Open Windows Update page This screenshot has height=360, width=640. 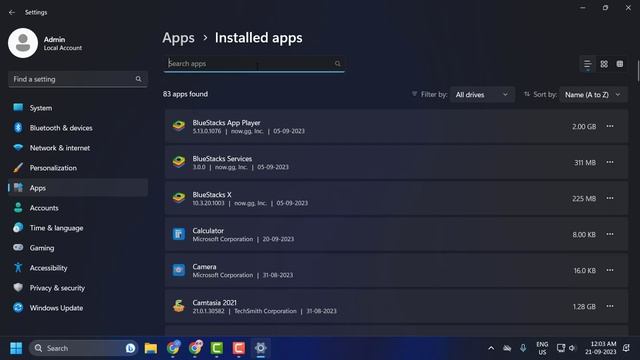tap(78, 308)
